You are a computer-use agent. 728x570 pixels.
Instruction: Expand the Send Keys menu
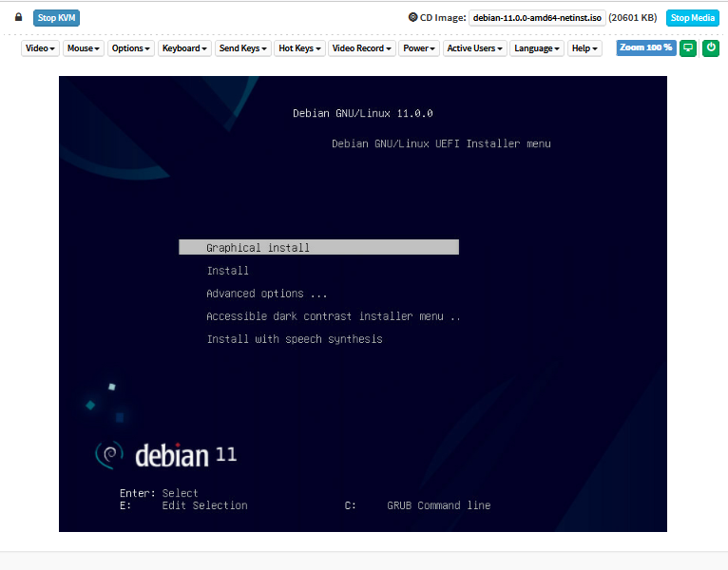(x=243, y=48)
